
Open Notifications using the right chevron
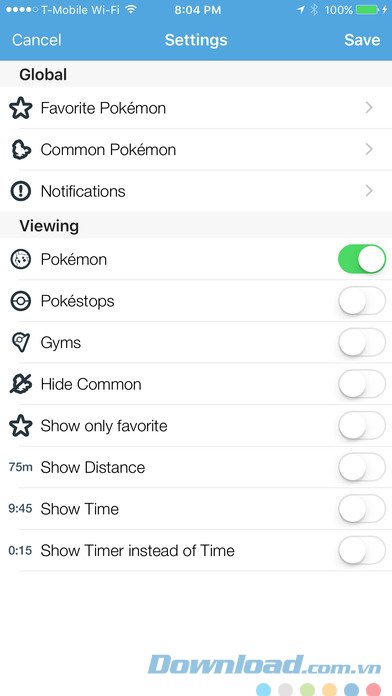(x=369, y=191)
